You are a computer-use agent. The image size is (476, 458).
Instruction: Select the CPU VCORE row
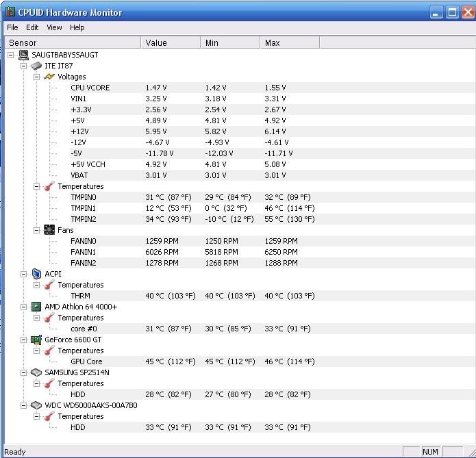[x=273, y=88]
